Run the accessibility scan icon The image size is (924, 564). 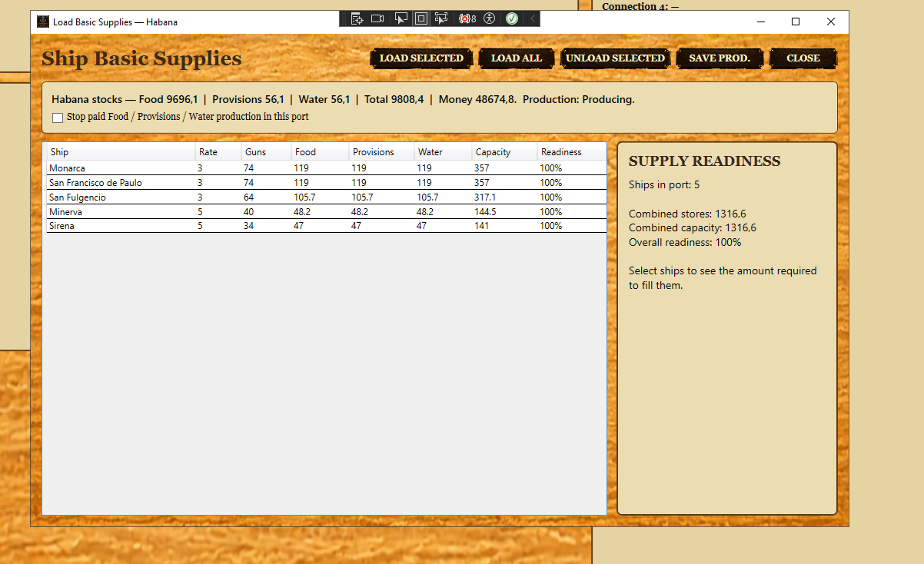[x=490, y=18]
